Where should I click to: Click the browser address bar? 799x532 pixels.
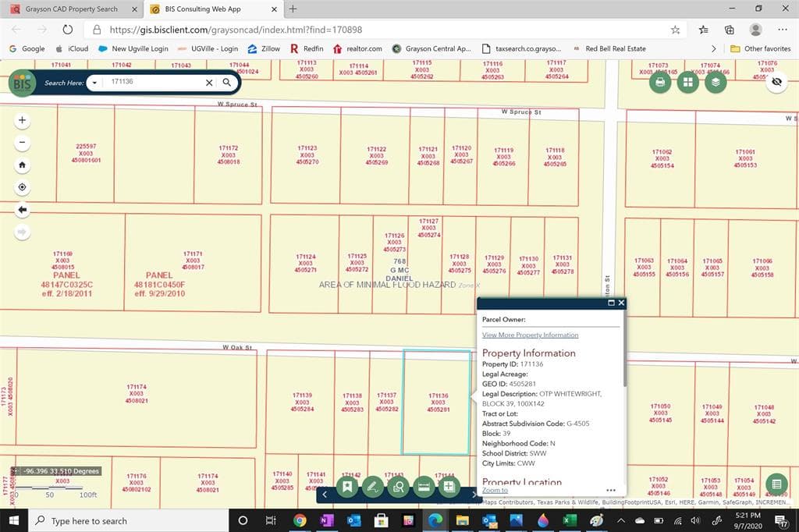coord(377,30)
